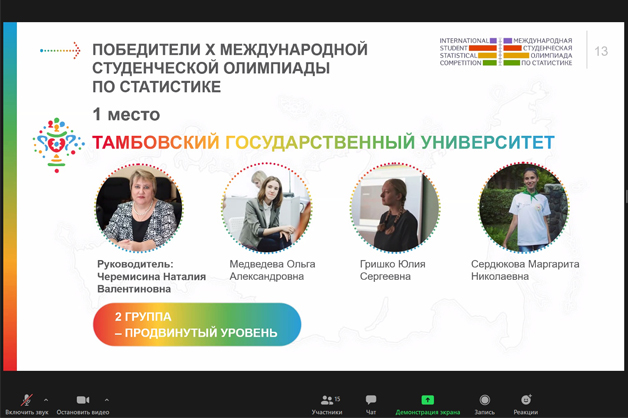The height and width of the screenshot is (418, 628).
Task: Click the International Student Statistical Competition logo
Action: click(506, 52)
